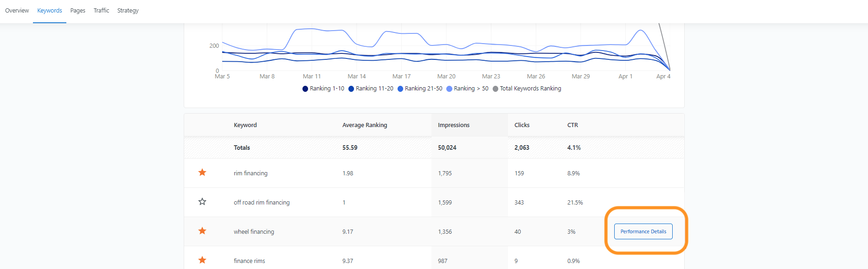Click impressions value 1,356

click(445, 232)
